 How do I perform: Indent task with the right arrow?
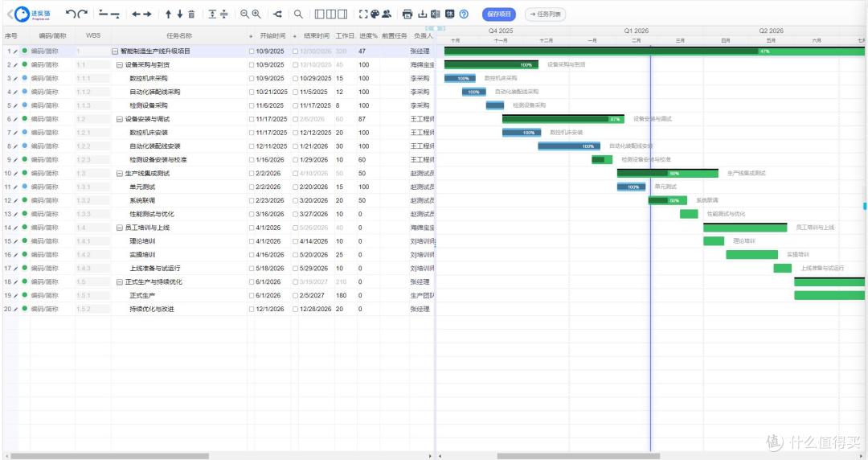(x=147, y=14)
